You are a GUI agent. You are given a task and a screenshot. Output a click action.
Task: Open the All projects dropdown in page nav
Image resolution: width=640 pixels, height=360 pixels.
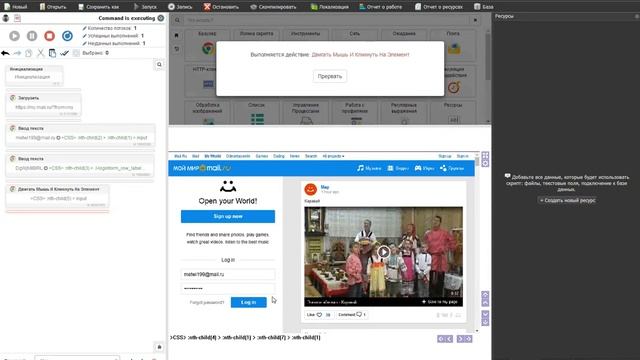point(333,156)
